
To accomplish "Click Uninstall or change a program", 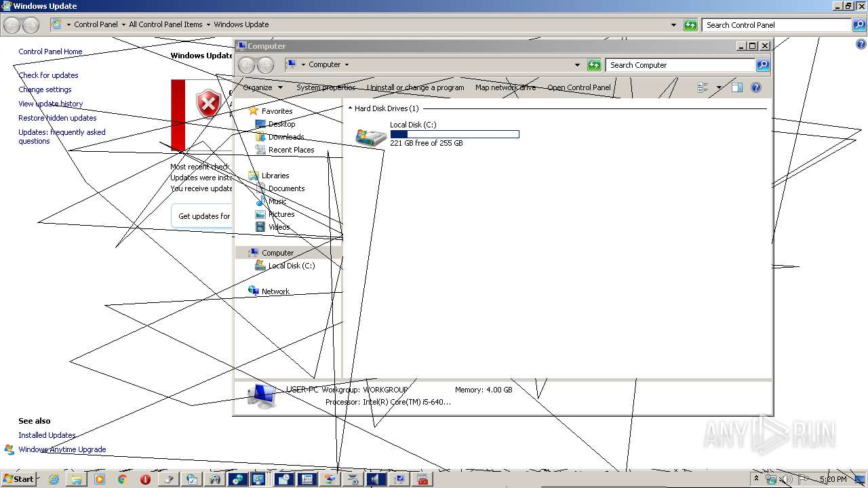I will click(416, 87).
